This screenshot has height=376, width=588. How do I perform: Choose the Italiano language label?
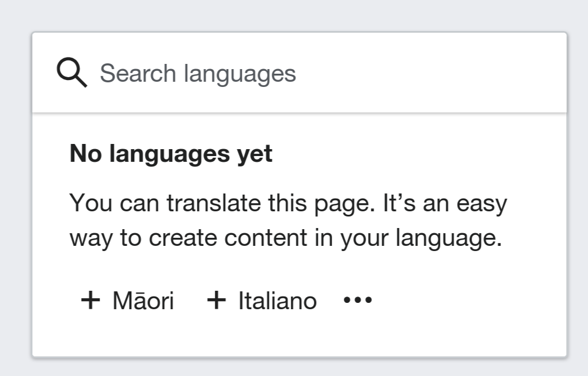tap(278, 300)
